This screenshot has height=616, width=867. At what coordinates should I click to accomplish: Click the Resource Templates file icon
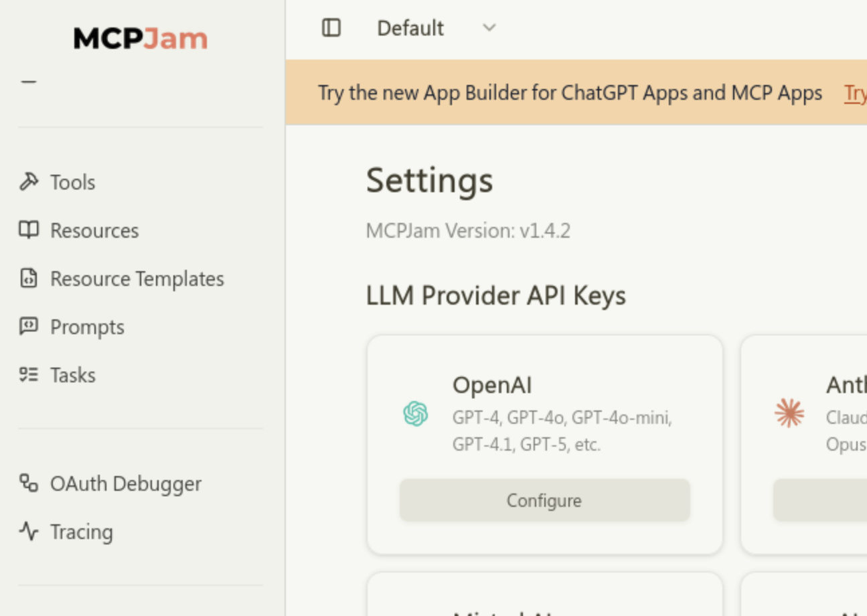29,278
